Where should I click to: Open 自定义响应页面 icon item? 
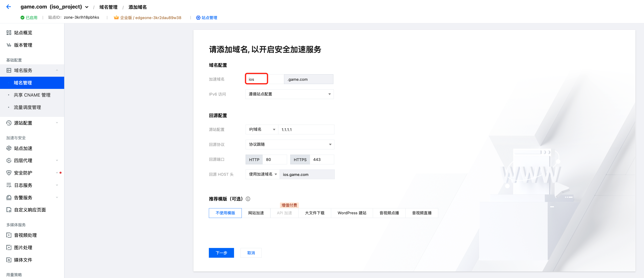9,210
